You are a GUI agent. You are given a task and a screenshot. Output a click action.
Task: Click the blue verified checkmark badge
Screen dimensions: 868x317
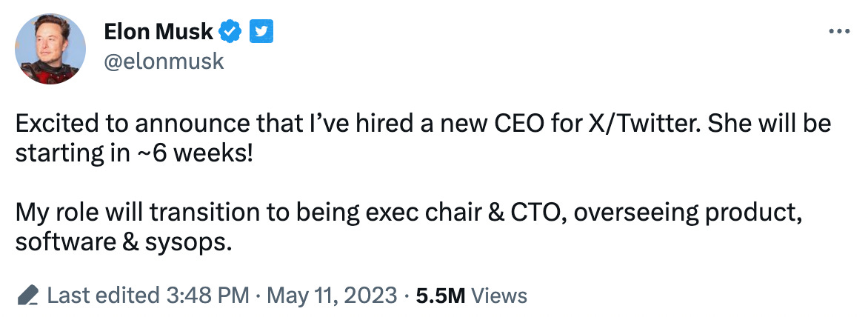231,32
